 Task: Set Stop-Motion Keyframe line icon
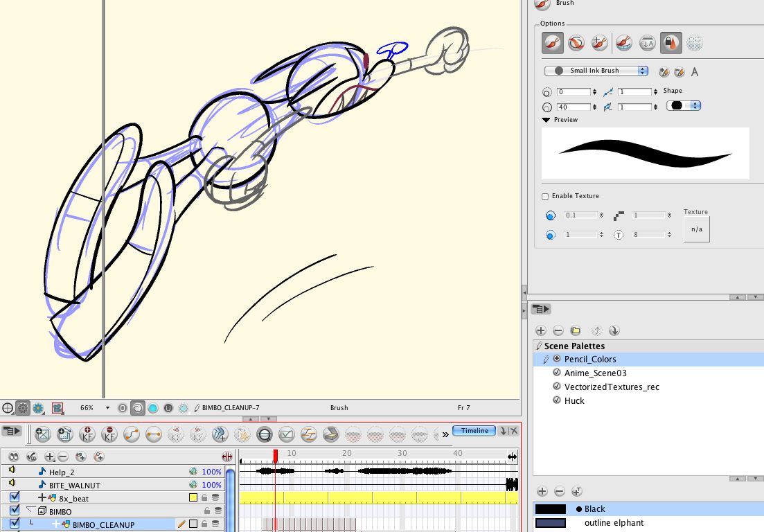(154, 434)
